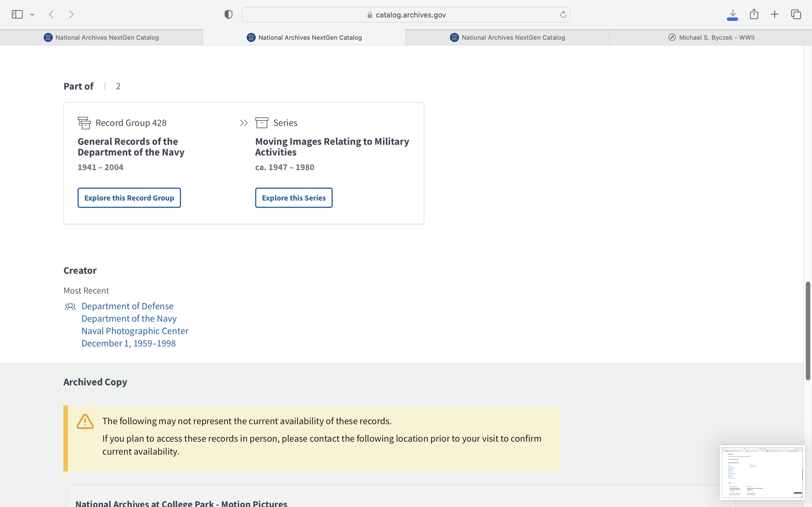Click the Explore this Record Group button

click(129, 198)
